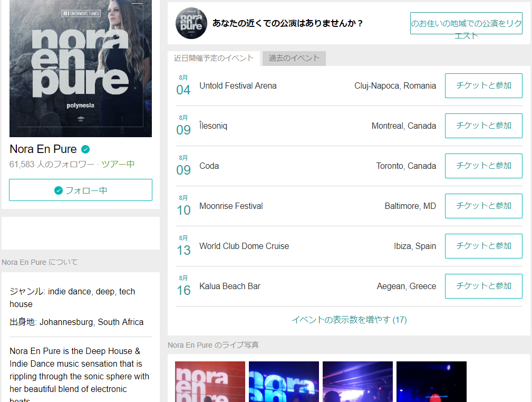532x402 pixels.
Task: Open first live photo with red Nora sign
Action: [210, 381]
